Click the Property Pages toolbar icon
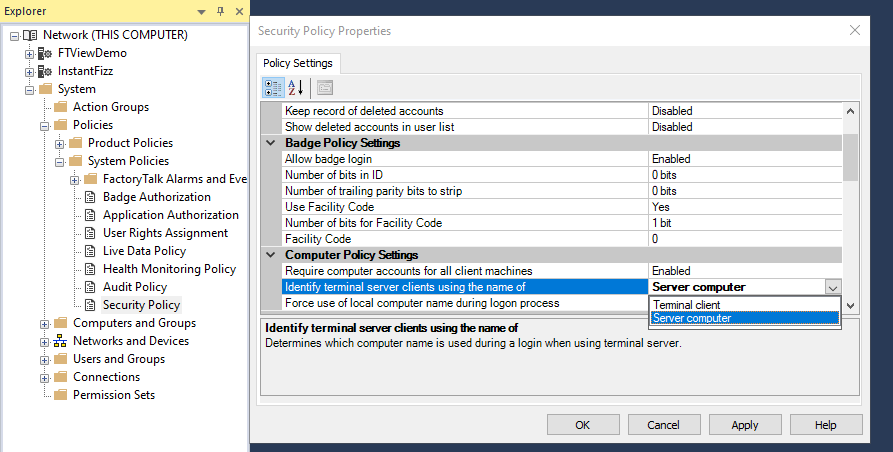This screenshot has width=893, height=452. click(325, 87)
